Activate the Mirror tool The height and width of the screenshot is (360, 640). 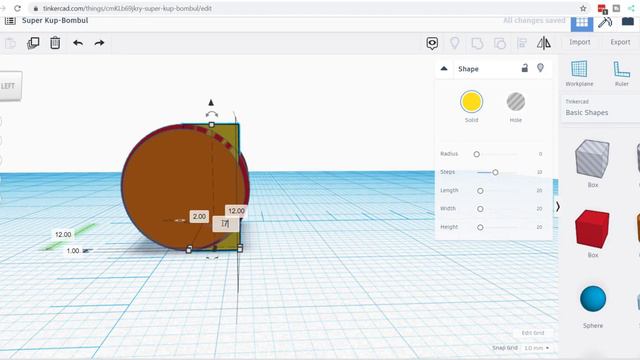[544, 43]
